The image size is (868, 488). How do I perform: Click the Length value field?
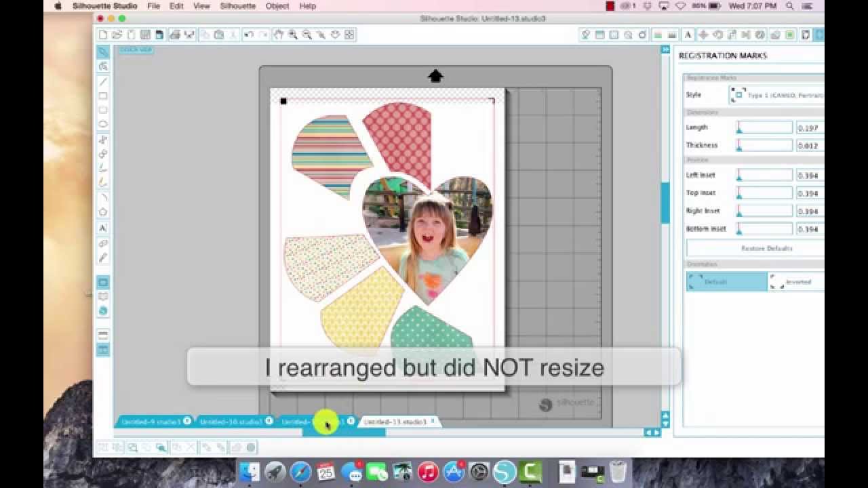coord(810,127)
